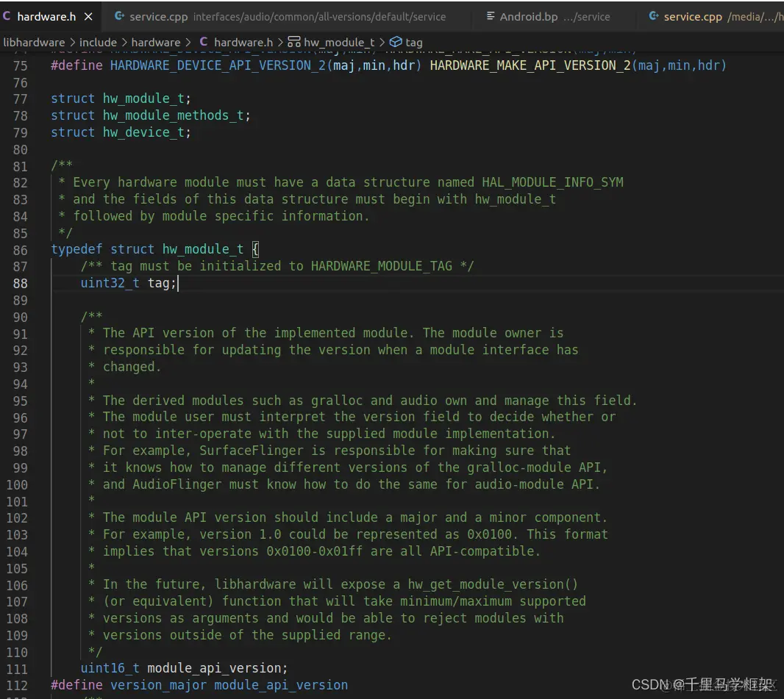Open the tag field breadcrumb symbol

point(413,43)
